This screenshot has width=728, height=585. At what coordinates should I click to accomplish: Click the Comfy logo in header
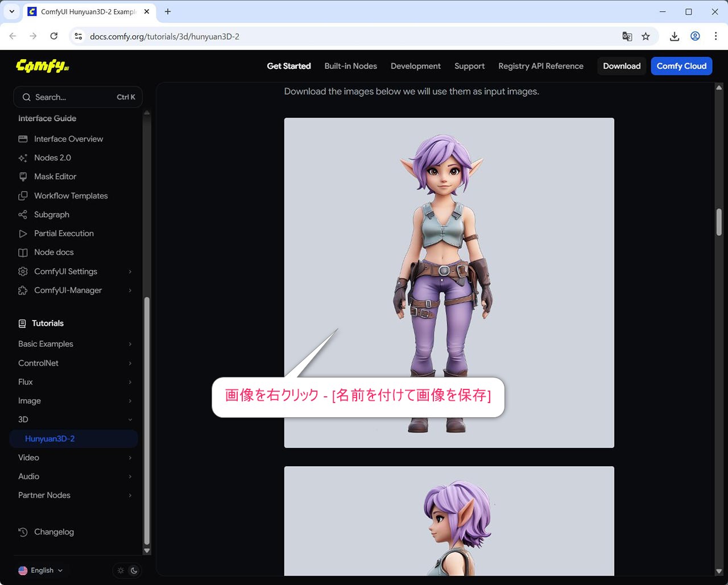click(43, 66)
